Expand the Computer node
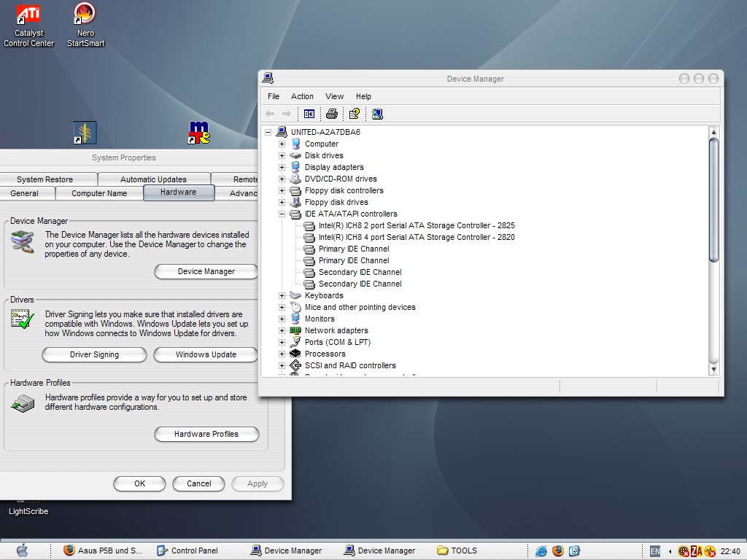This screenshot has width=747, height=560. [x=282, y=144]
